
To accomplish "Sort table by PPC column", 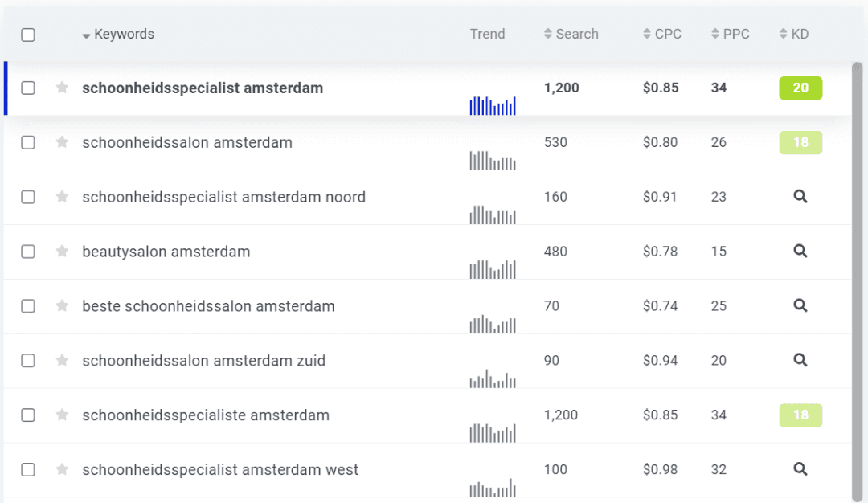I will 730,35.
